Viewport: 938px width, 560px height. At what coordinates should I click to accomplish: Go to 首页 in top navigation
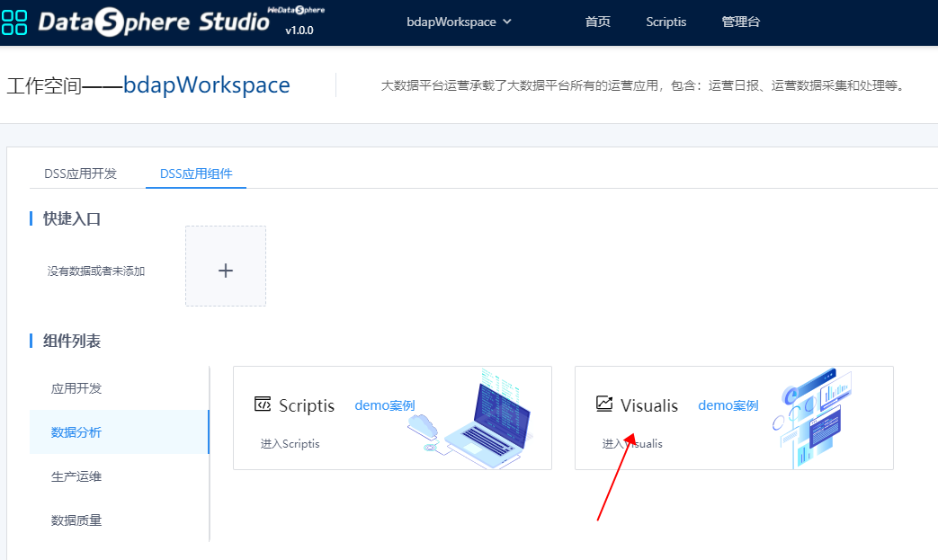pyautogui.click(x=598, y=22)
